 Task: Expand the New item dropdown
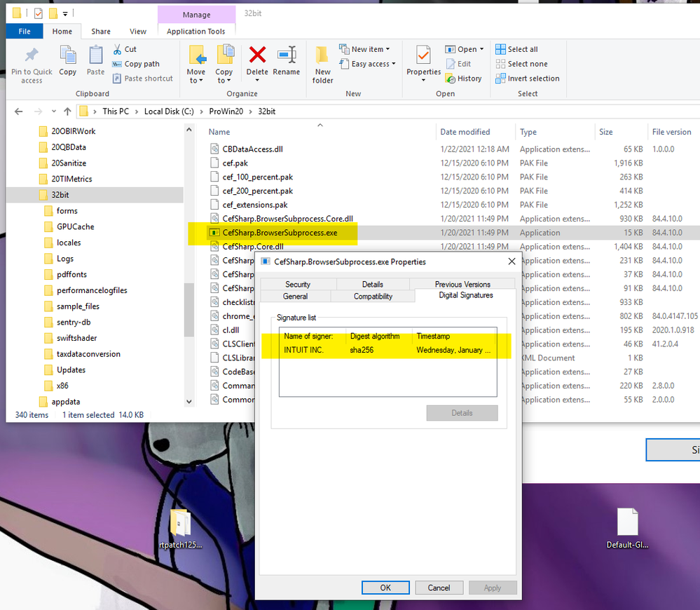click(x=388, y=50)
